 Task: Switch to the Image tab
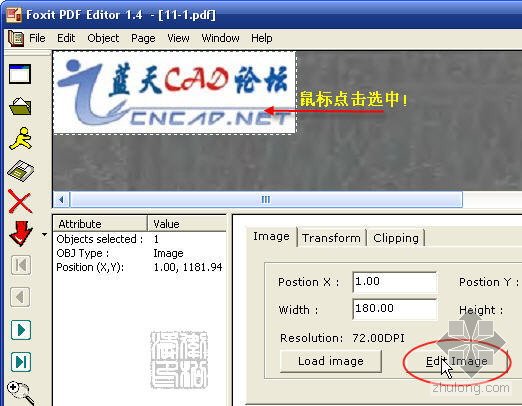271,236
